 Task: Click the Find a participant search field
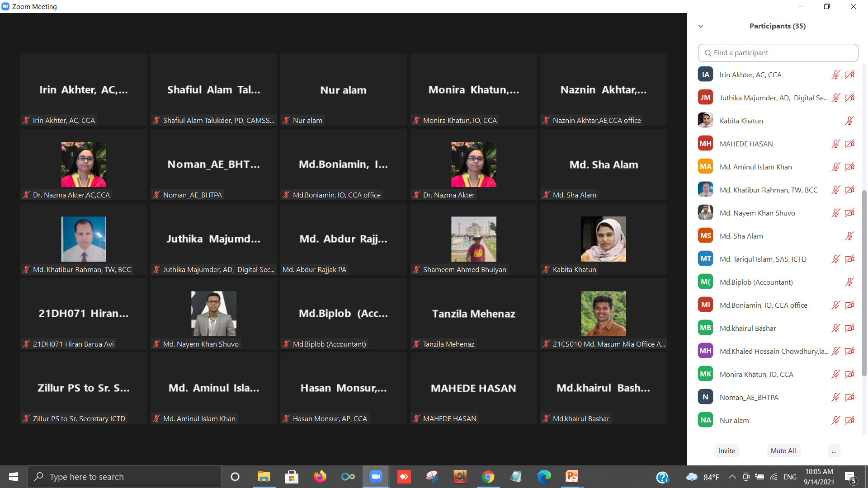pyautogui.click(x=778, y=53)
